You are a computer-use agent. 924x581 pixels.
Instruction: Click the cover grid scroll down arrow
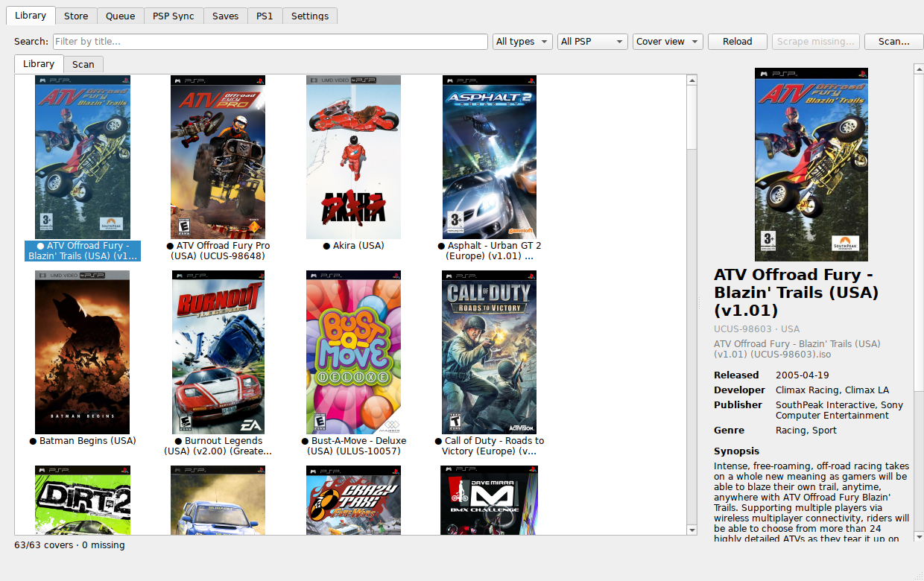point(692,530)
